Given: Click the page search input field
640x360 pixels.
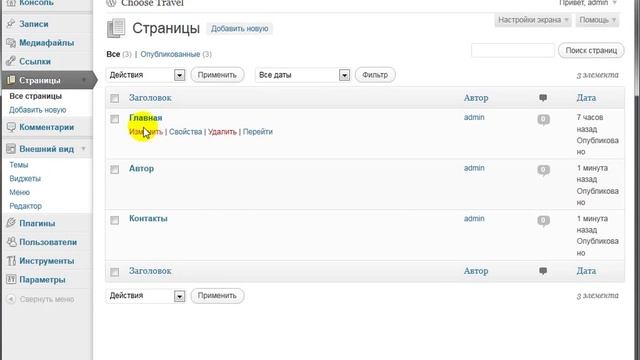Looking at the screenshot, I should pos(513,51).
